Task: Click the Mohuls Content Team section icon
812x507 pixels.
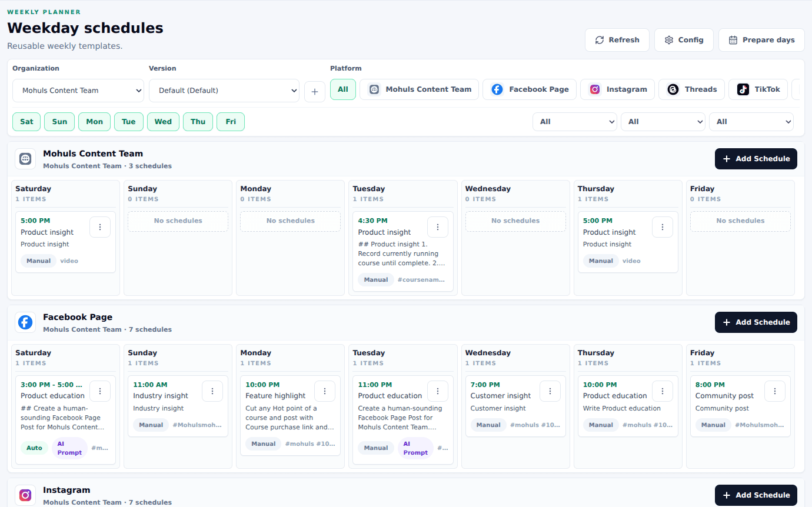Action: (25, 159)
